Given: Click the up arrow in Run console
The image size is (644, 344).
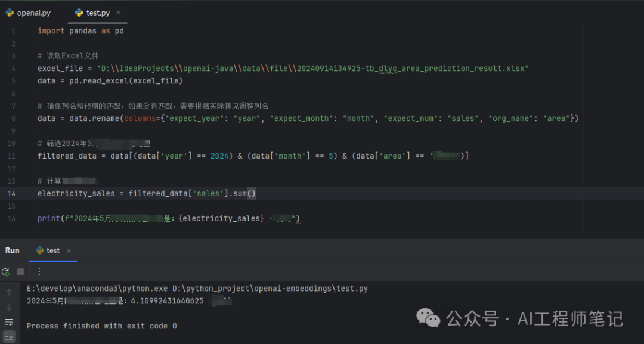Looking at the screenshot, I should tap(9, 292).
